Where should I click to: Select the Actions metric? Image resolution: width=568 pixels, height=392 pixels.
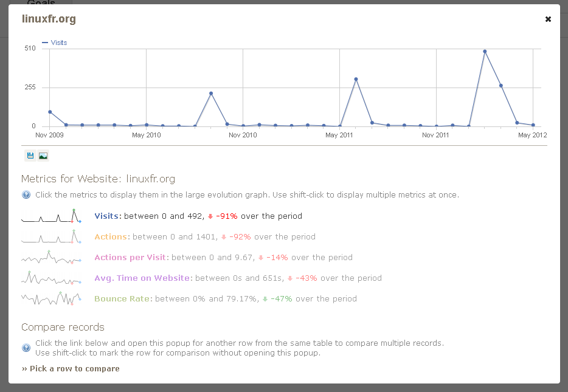111,237
